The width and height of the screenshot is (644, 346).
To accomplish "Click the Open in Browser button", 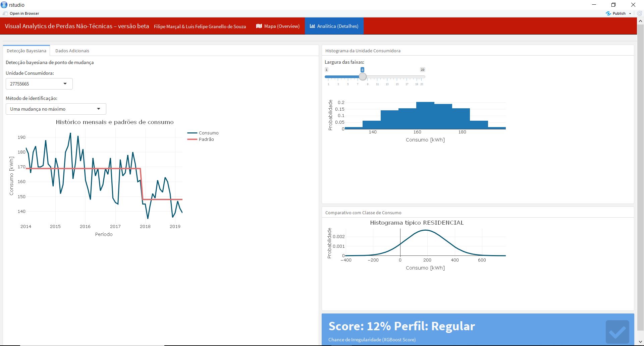I will [x=21, y=13].
